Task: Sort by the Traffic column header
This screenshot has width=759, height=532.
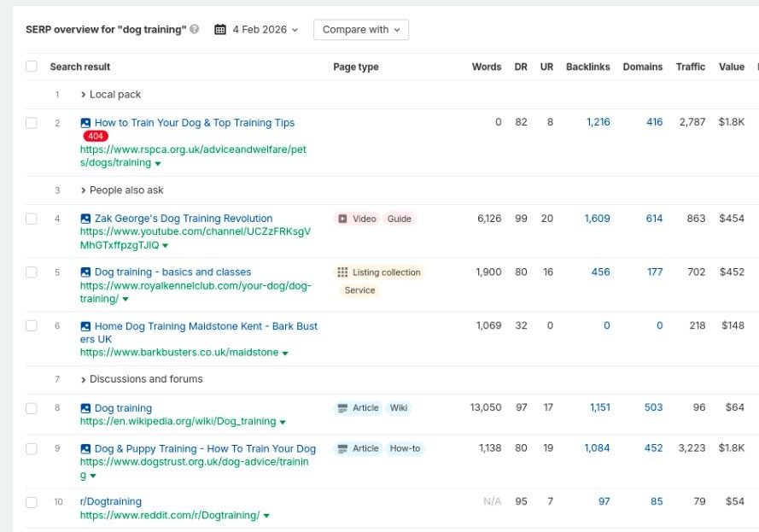Action: (690, 67)
